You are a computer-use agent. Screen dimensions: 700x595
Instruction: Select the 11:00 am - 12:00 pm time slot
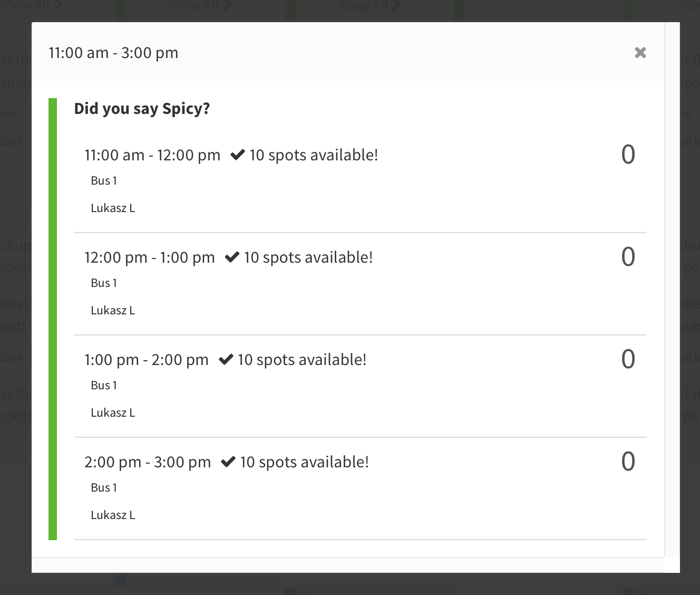click(x=361, y=181)
